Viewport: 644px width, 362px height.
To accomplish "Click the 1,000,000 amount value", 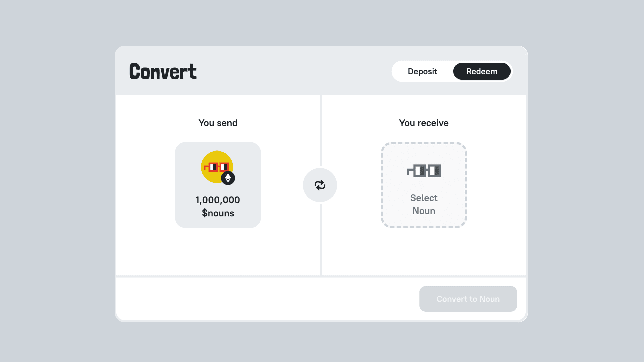I will (218, 200).
